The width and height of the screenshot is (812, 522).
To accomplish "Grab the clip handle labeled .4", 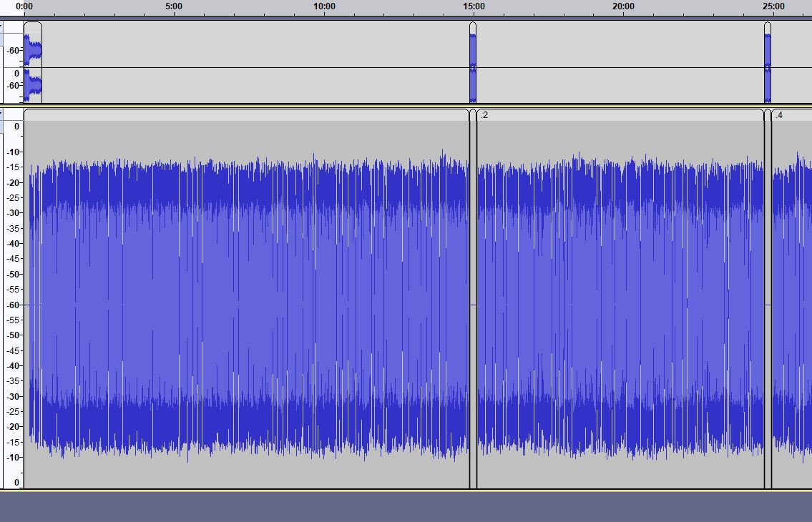I will [x=792, y=115].
